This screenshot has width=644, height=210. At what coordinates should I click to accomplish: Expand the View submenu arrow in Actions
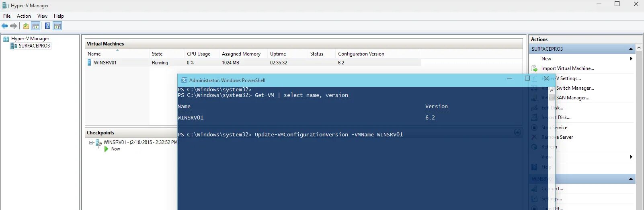(x=631, y=157)
